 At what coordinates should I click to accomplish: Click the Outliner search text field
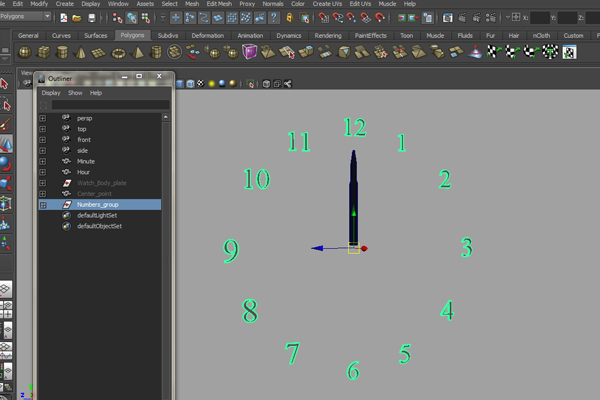click(x=110, y=105)
